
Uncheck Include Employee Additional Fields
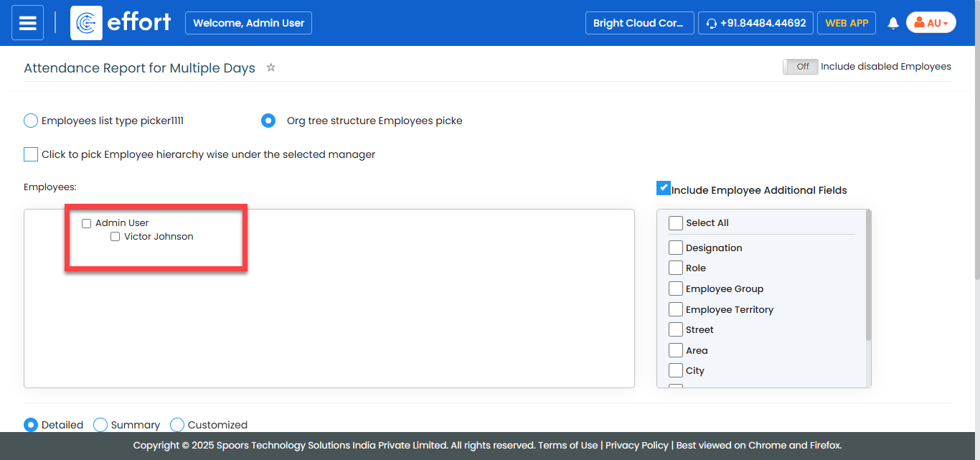pyautogui.click(x=663, y=188)
